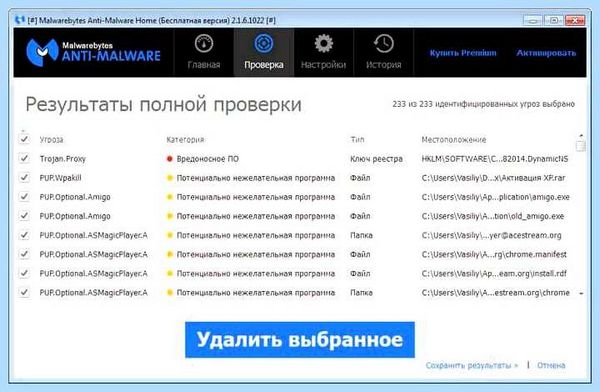The image size is (600, 392).
Task: Uncheck the ASMagicPlayer.A install.rdf checkbox
Action: coord(24,273)
